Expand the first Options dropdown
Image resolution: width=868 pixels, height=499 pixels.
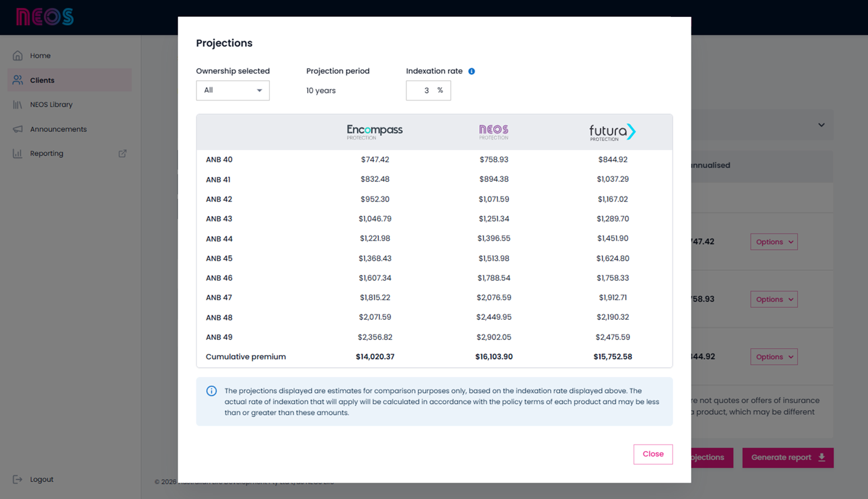coord(774,242)
